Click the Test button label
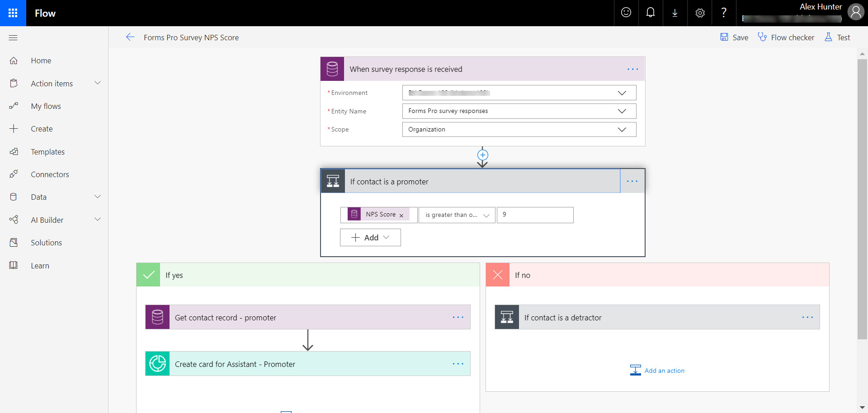This screenshot has height=413, width=868. click(x=843, y=38)
